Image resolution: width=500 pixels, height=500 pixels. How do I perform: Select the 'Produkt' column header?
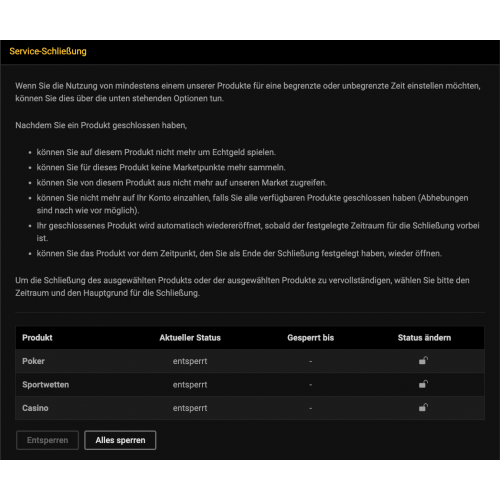(37, 338)
